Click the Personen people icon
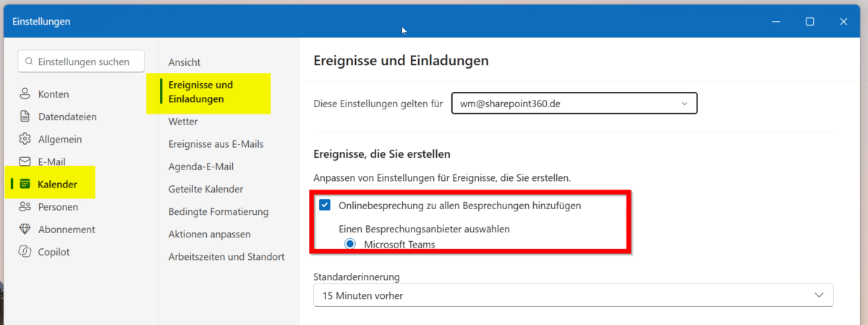868x325 pixels. [25, 207]
